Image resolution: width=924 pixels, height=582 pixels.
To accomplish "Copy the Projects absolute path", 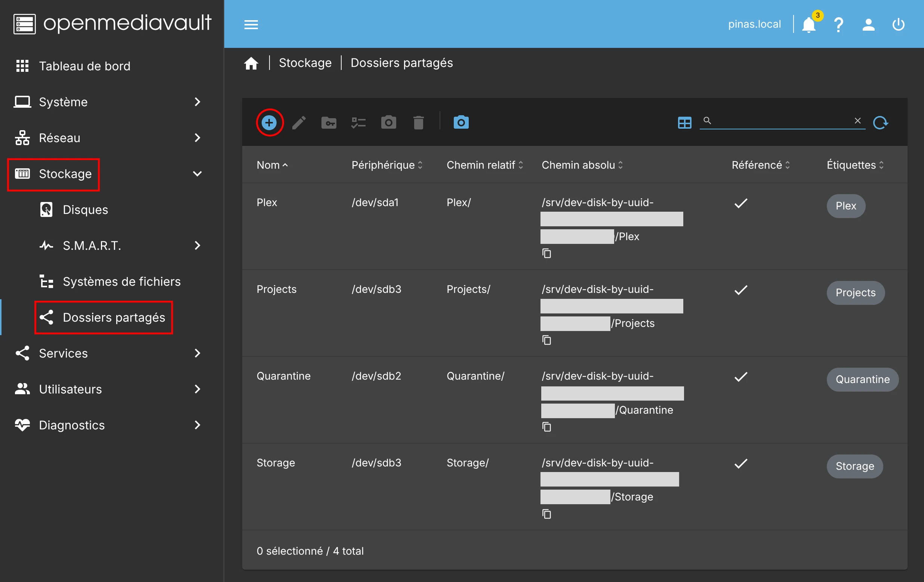I will (546, 340).
